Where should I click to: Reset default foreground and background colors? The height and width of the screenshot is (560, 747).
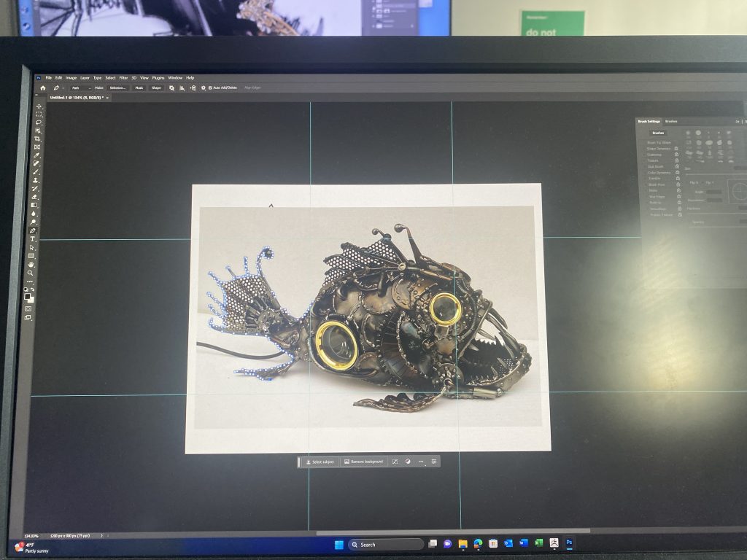(26, 289)
